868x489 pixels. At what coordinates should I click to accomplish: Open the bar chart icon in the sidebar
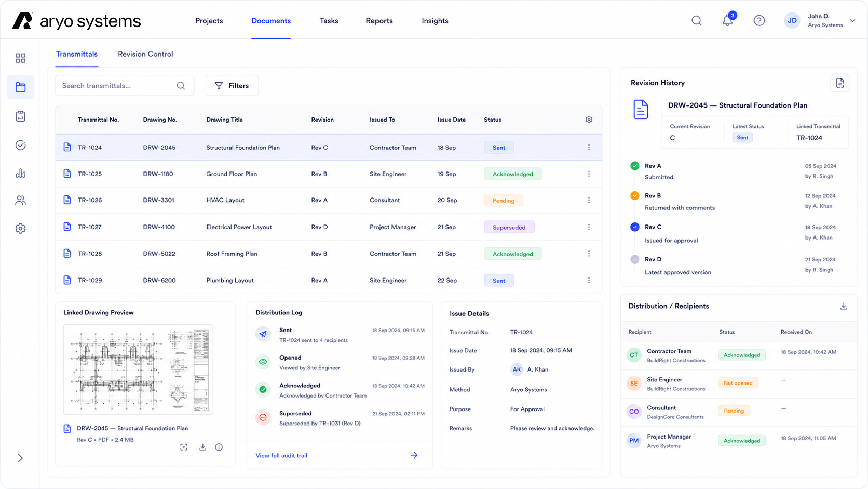[21, 174]
